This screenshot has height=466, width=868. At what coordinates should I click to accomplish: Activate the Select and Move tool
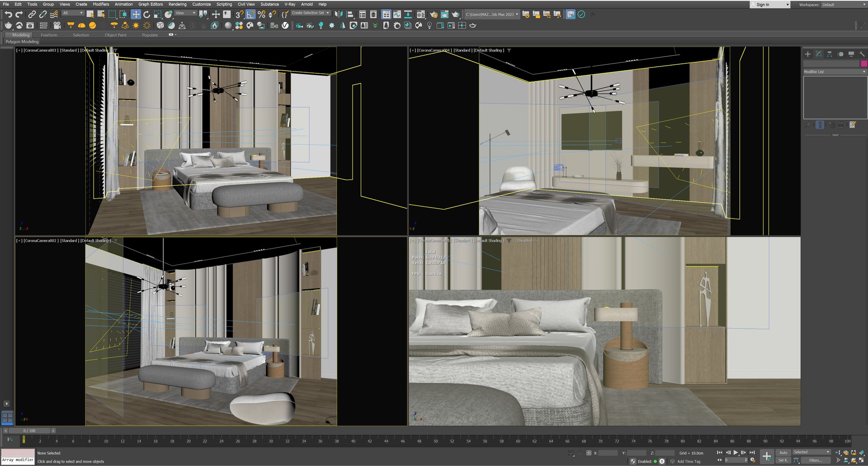point(136,14)
